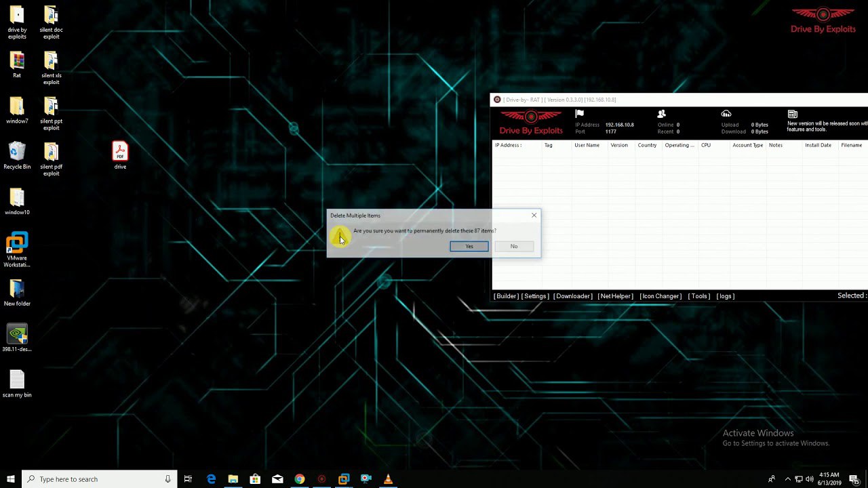This screenshot has height=488, width=868.
Task: Click the Drive By Exploits logo in the RAT window
Action: coord(531,123)
